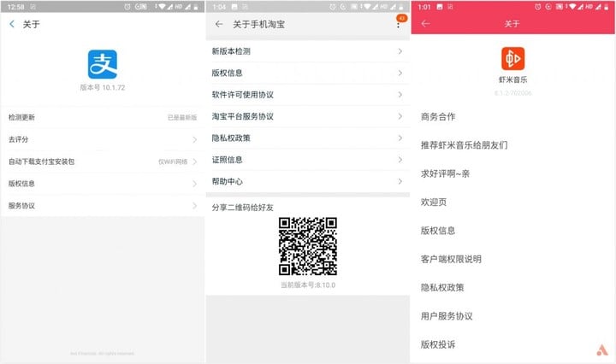The image size is (616, 364).
Task: Select 自动下载支付宝安装包 label
Action: [41, 161]
